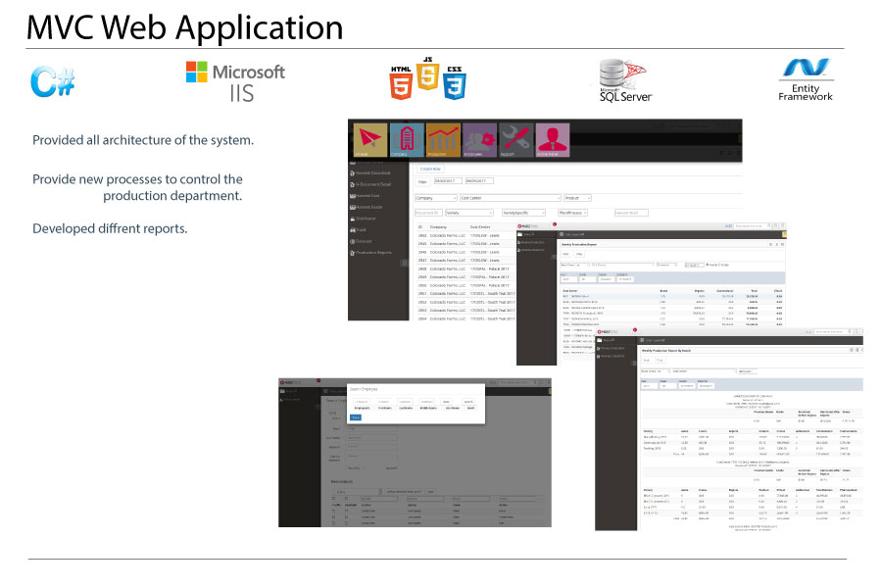The image size is (882, 588).
Task: Click the C# logo icon
Action: tap(53, 82)
